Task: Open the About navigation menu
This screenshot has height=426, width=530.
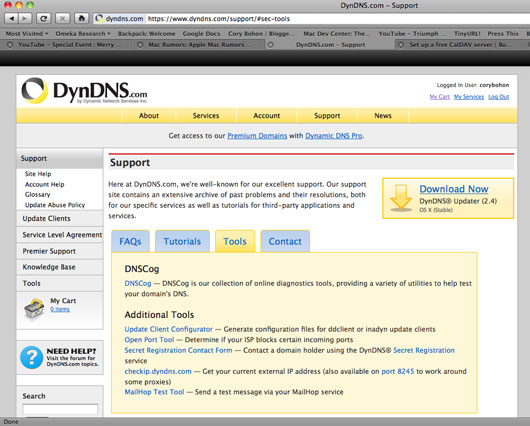Action: click(x=149, y=116)
